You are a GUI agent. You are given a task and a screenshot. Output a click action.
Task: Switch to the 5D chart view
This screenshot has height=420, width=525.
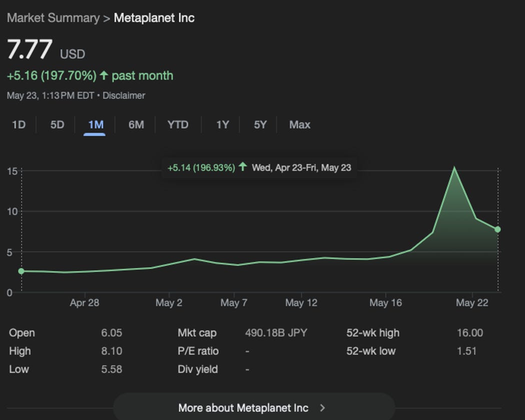[x=56, y=125]
